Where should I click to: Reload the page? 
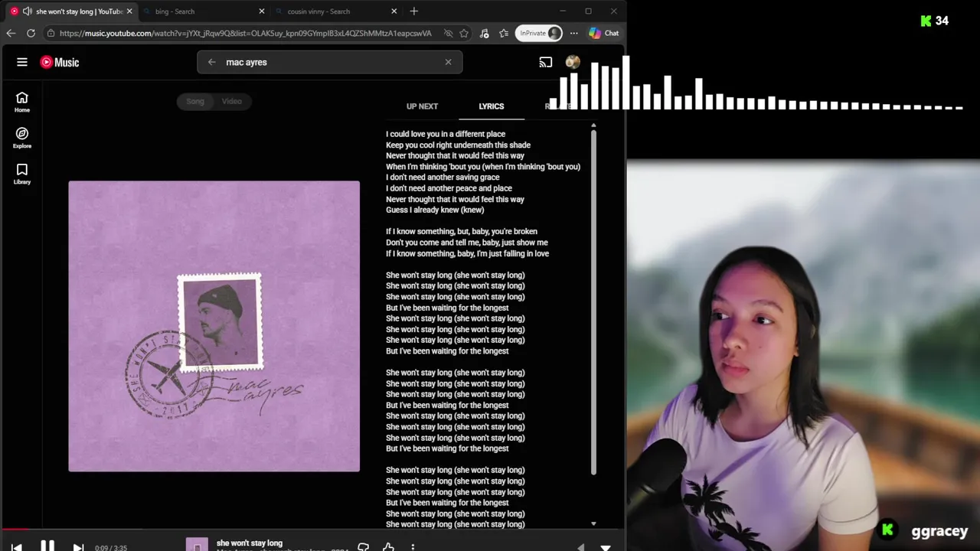(31, 33)
